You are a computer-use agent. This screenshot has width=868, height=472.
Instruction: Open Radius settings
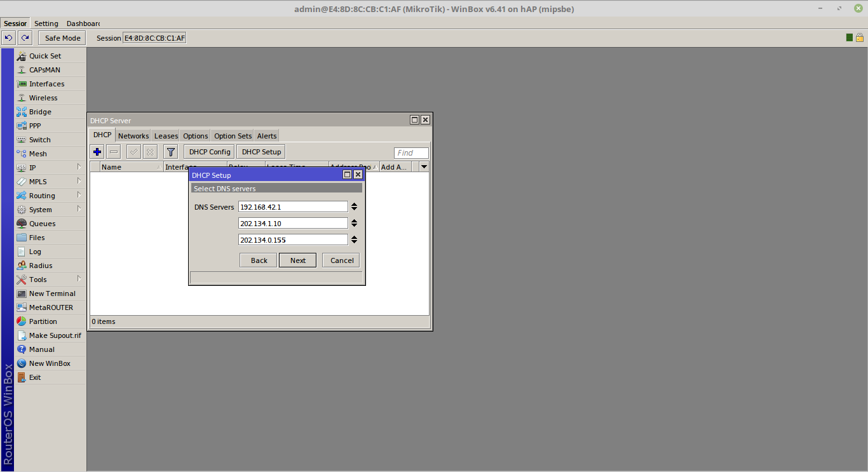(50, 266)
